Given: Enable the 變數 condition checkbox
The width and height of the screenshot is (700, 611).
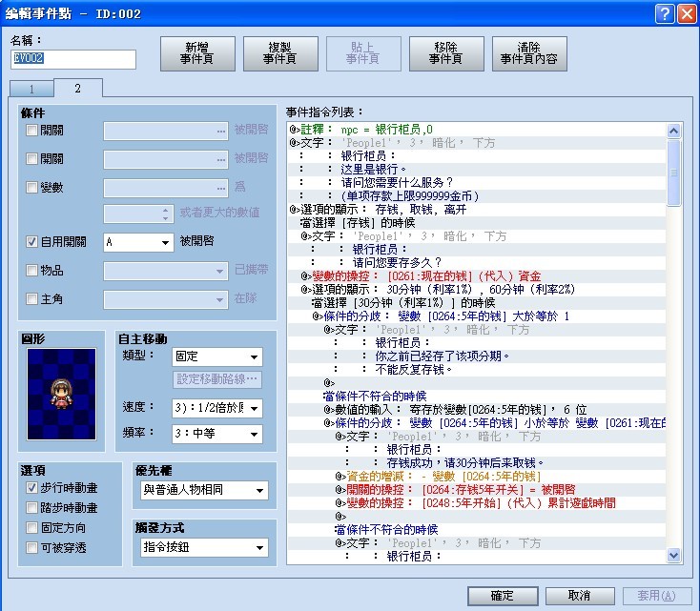Looking at the screenshot, I should click(x=31, y=187).
